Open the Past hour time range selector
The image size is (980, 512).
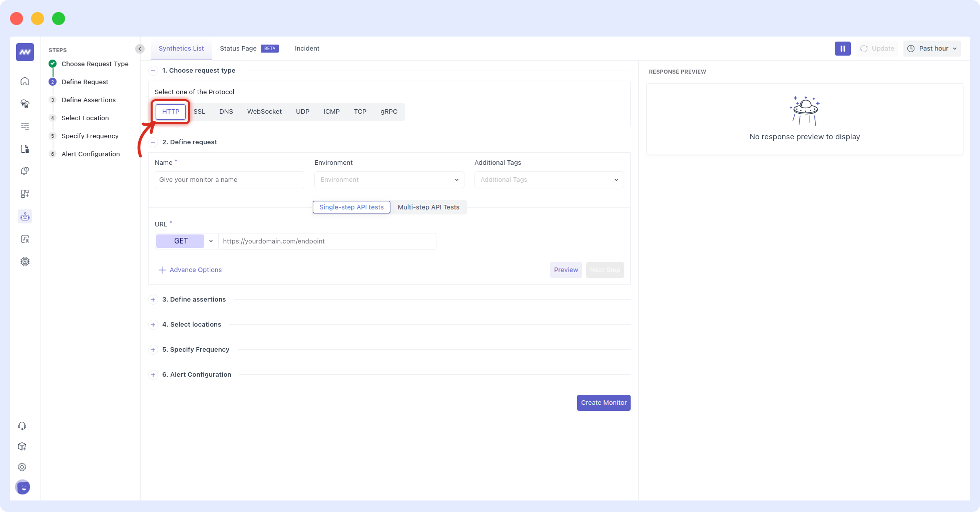pos(931,48)
